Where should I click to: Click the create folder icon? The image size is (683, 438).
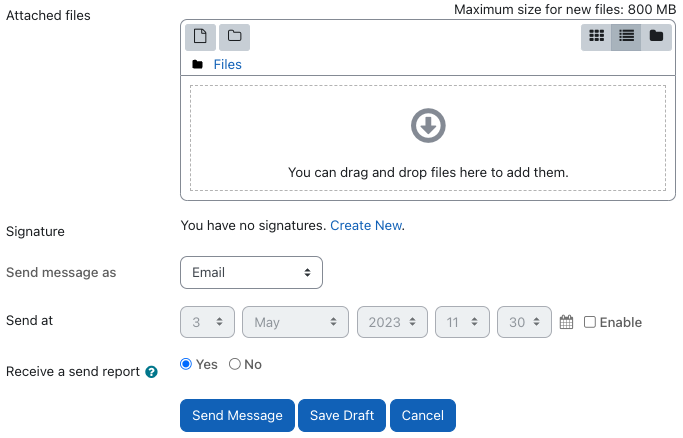pyautogui.click(x=234, y=37)
